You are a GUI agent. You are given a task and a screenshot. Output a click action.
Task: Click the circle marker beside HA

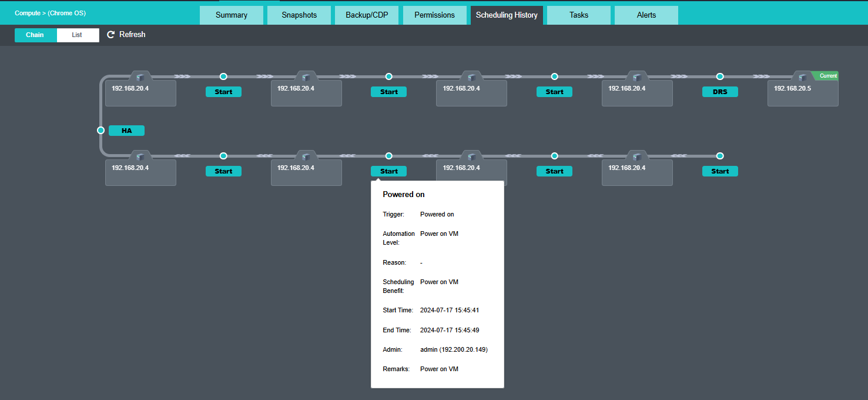(100, 131)
